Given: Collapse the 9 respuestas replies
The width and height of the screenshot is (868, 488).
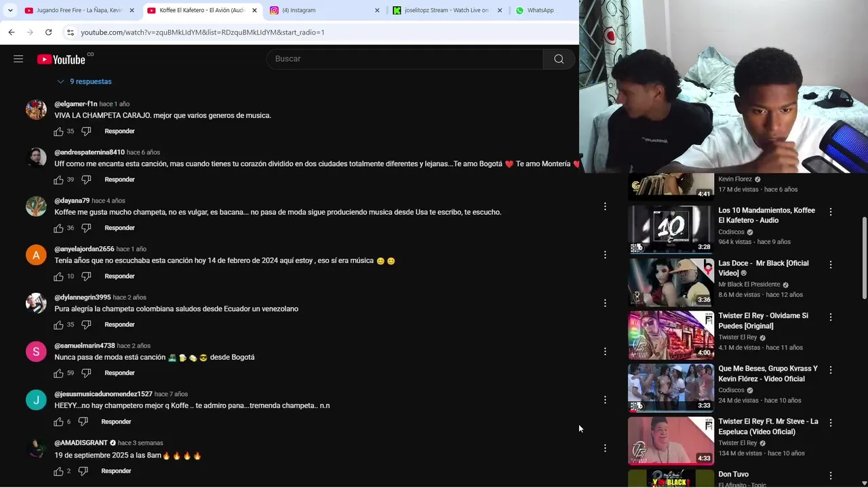Looking at the screenshot, I should coord(84,81).
